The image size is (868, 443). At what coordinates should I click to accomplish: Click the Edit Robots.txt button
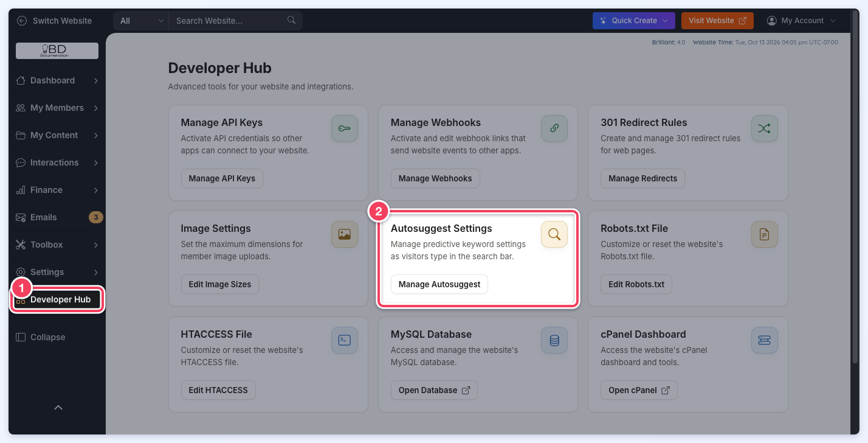636,284
